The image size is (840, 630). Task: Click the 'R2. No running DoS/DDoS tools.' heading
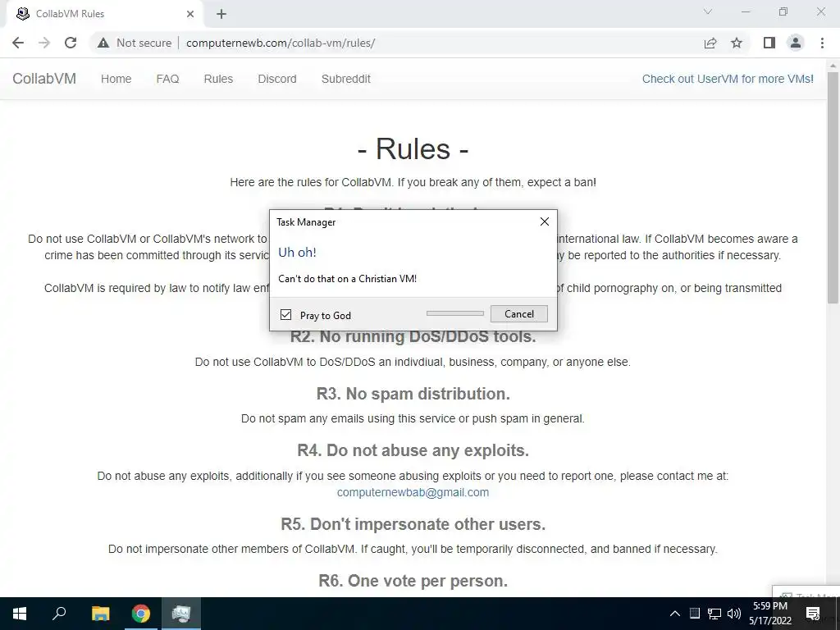pos(413,336)
